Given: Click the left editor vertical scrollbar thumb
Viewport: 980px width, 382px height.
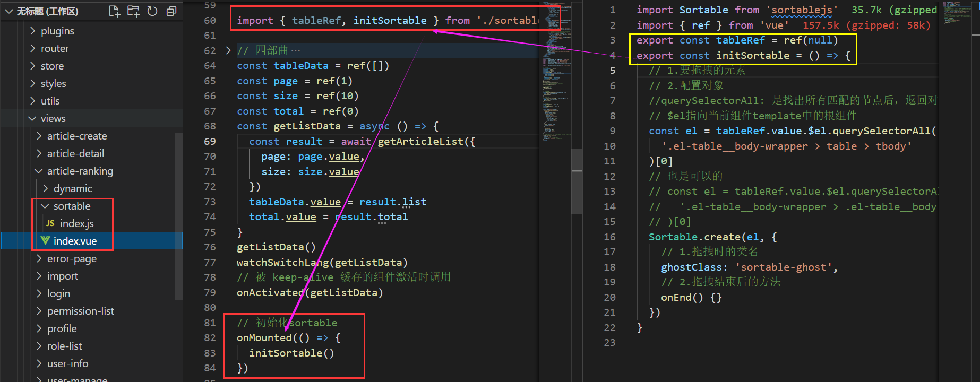Looking at the screenshot, I should point(577,181).
